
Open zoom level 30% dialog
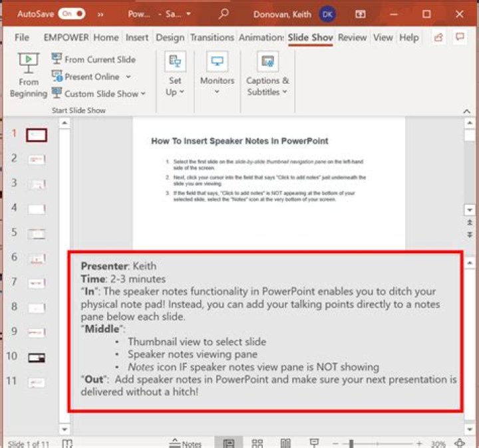click(x=438, y=444)
